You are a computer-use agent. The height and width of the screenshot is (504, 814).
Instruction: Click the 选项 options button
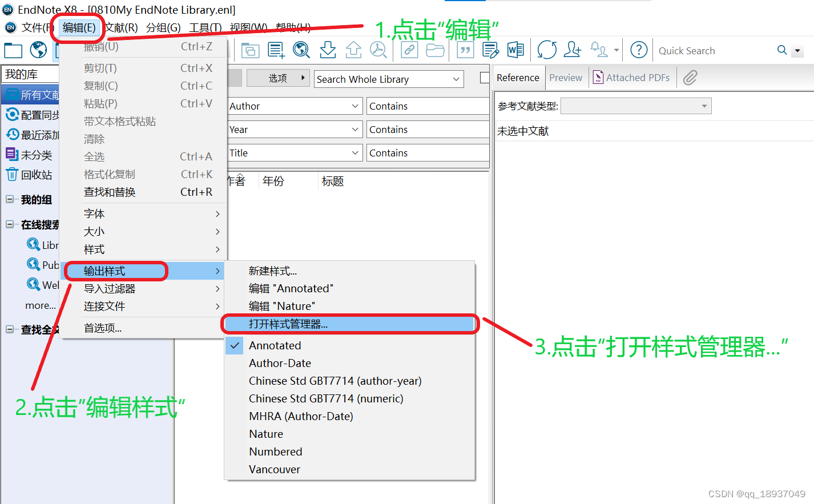point(279,78)
